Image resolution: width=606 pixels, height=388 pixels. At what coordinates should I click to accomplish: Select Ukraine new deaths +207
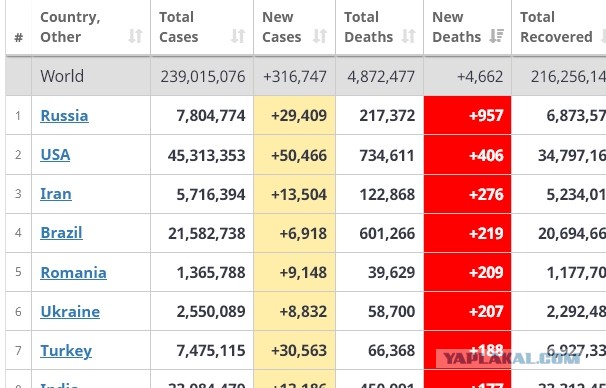pos(486,311)
